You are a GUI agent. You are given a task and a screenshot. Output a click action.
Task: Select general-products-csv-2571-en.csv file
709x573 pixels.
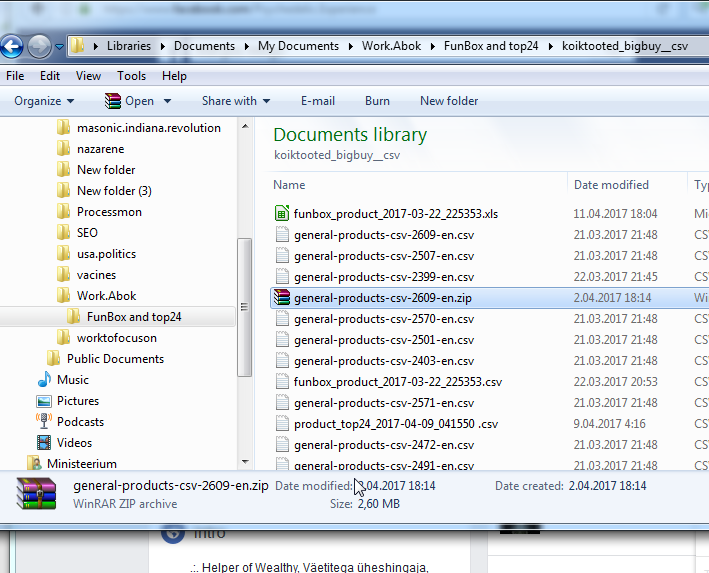tap(384, 403)
